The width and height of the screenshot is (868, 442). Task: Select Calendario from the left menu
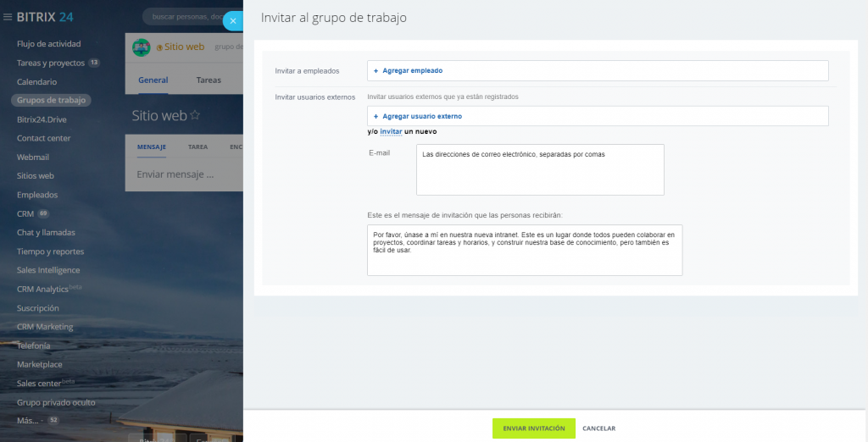tap(36, 82)
